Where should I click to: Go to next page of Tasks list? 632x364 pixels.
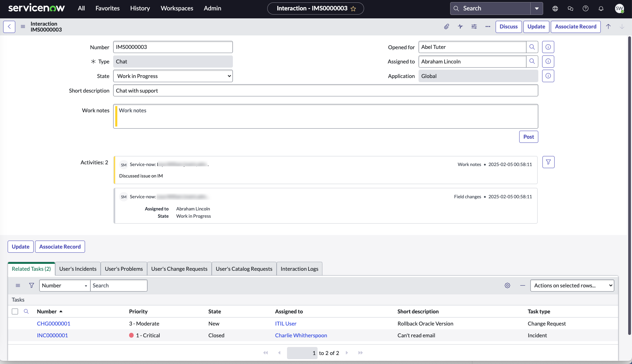pyautogui.click(x=347, y=353)
